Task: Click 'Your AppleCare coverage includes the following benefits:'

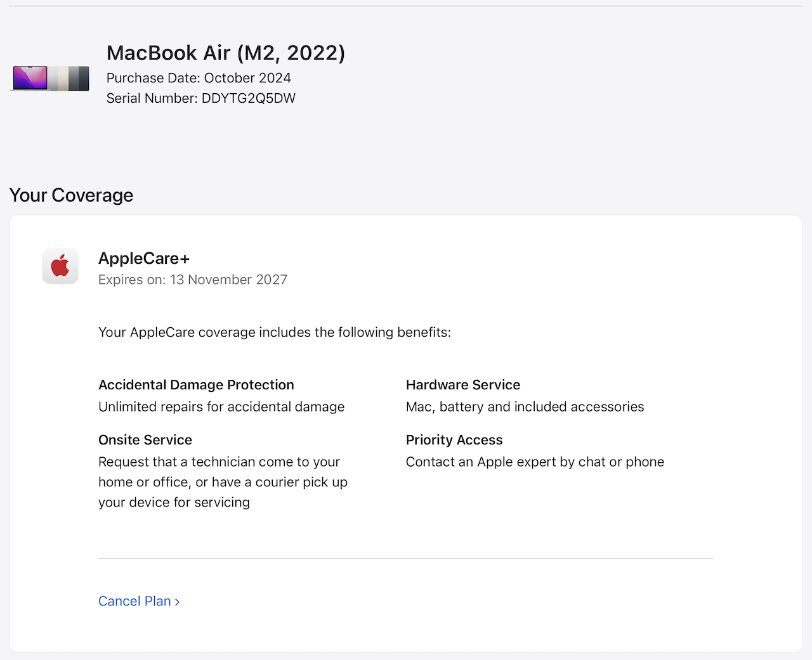Action: [275, 332]
